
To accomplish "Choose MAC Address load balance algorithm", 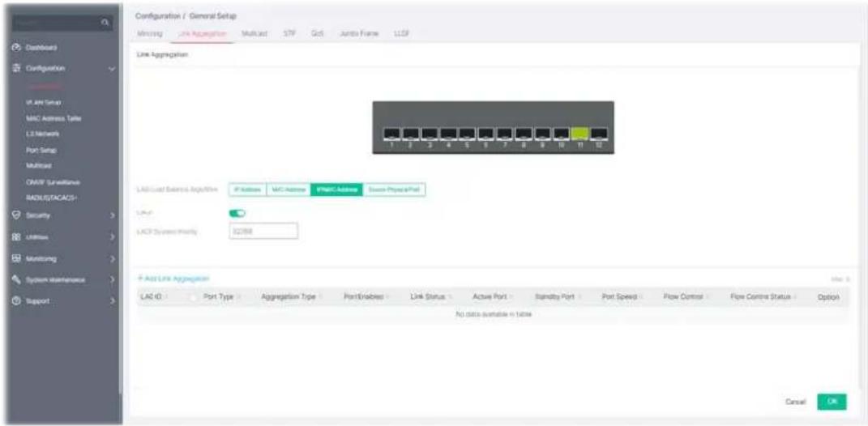I will 289,190.
